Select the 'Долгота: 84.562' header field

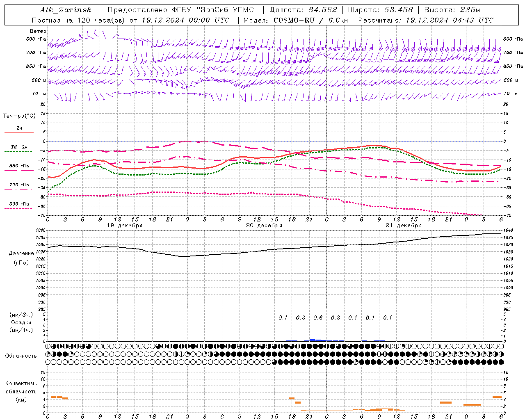pyautogui.click(x=303, y=10)
